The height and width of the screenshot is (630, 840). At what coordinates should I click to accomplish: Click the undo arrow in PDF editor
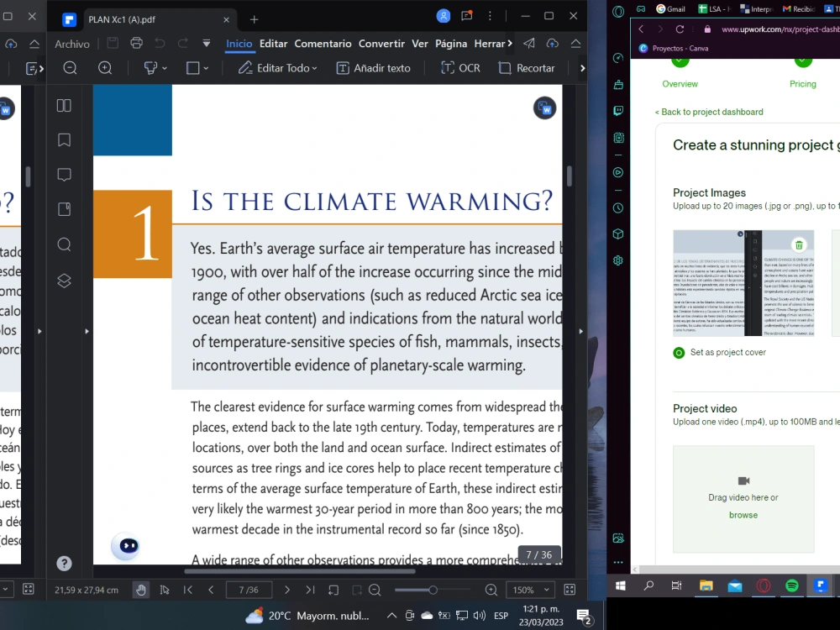(x=160, y=44)
